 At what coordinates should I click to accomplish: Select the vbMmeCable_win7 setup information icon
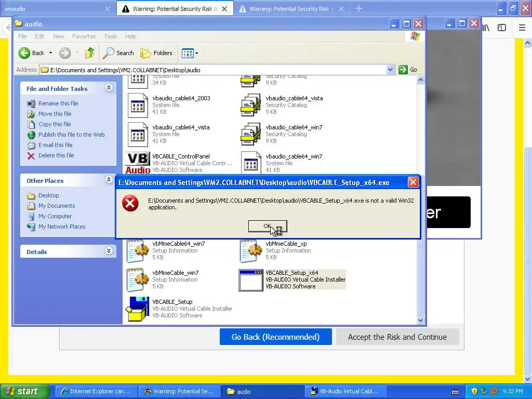pyautogui.click(x=138, y=280)
